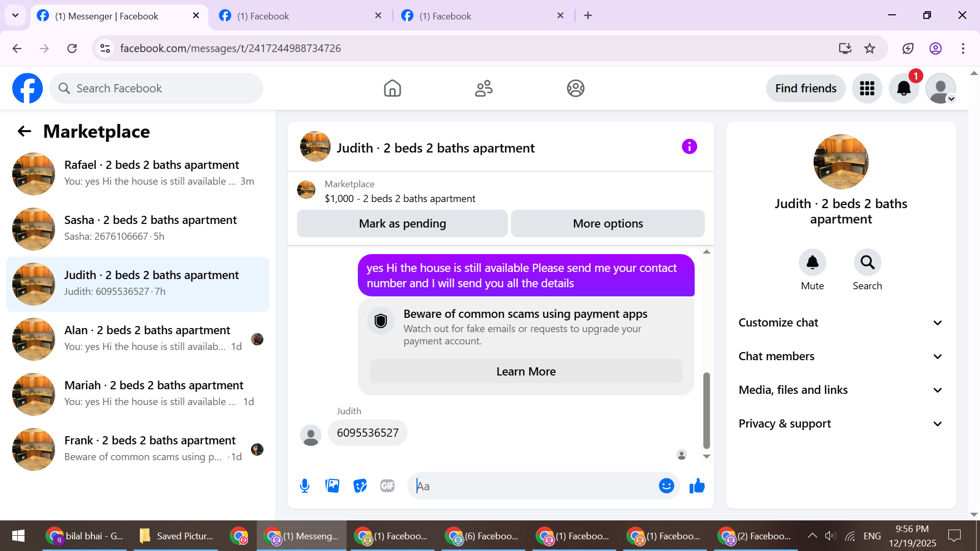Expand the Customize chat section
The width and height of the screenshot is (980, 551).
click(x=841, y=322)
